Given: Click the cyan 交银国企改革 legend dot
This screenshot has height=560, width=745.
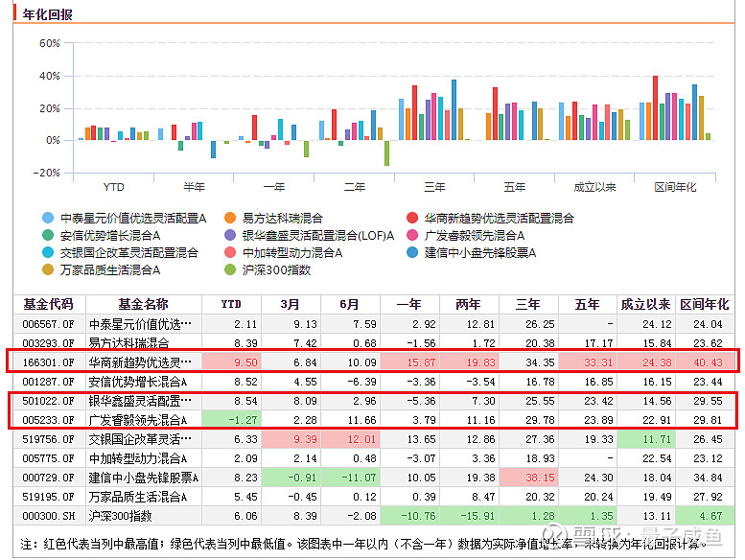Looking at the screenshot, I should point(48,252).
